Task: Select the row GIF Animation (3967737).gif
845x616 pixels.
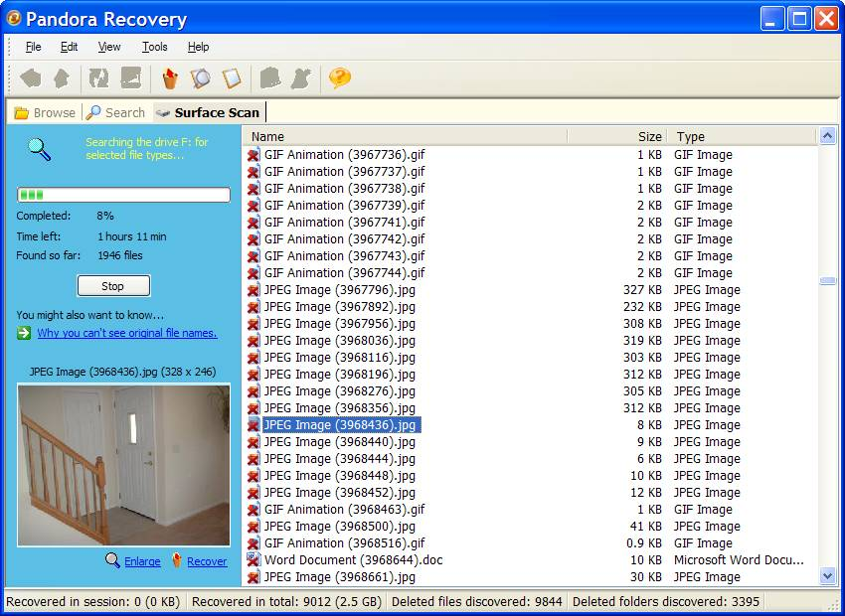Action: [x=531, y=172]
